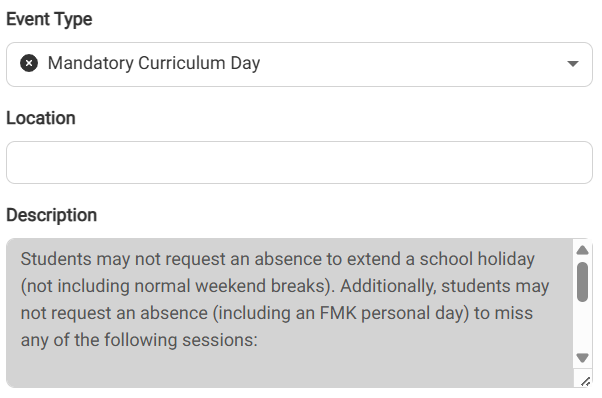Click the word FMK in the Description

338,313
